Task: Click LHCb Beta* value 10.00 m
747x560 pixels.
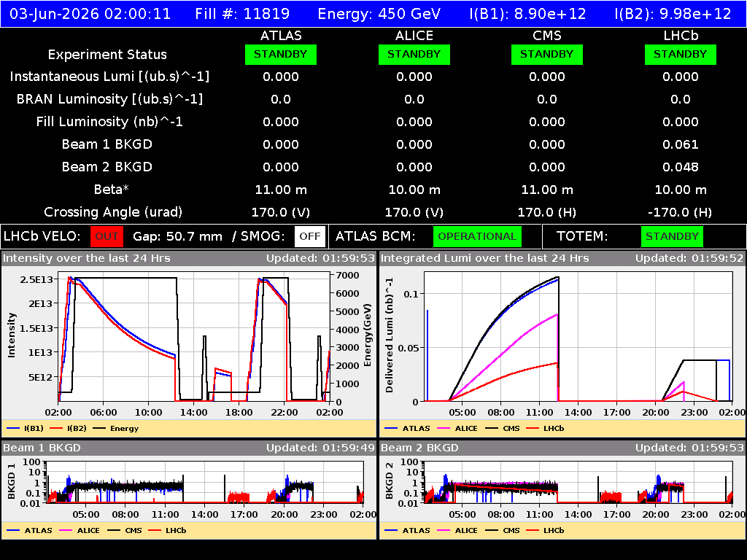Action: pyautogui.click(x=681, y=190)
